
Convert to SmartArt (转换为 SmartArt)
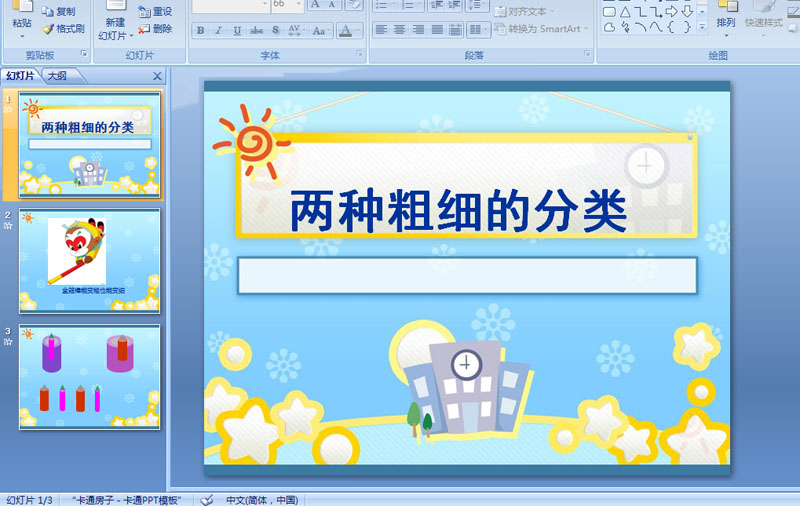[542, 29]
